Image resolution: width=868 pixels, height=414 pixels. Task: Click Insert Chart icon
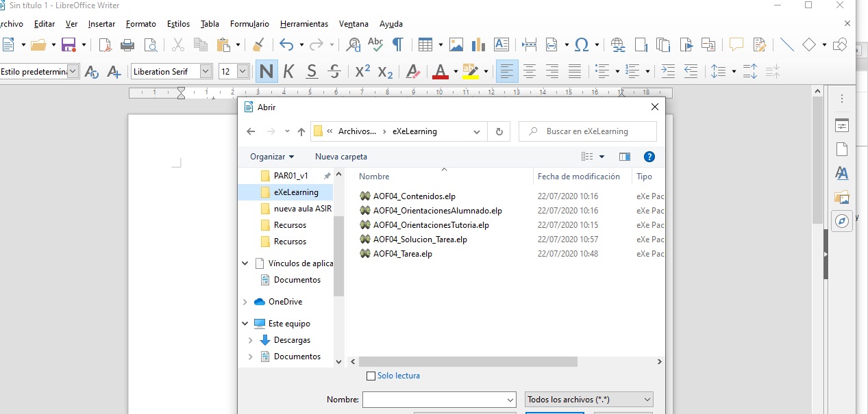[x=479, y=45]
